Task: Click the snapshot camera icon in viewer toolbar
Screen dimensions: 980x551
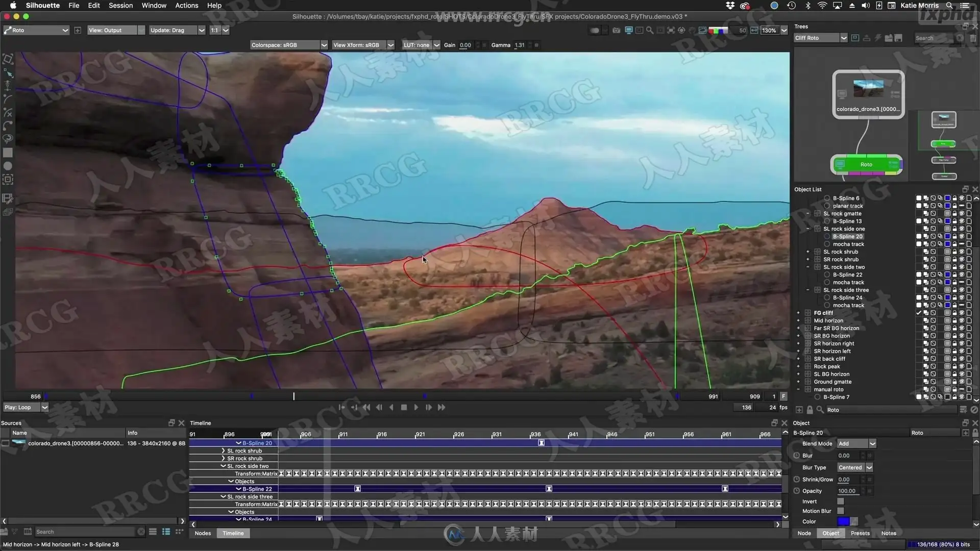Action: [x=617, y=30]
